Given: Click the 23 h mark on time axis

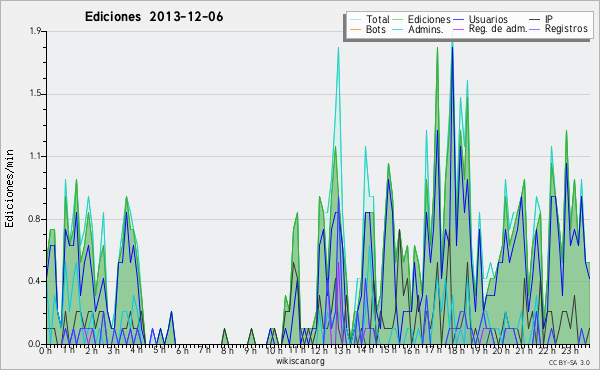Looking at the screenshot, I should tap(569, 350).
